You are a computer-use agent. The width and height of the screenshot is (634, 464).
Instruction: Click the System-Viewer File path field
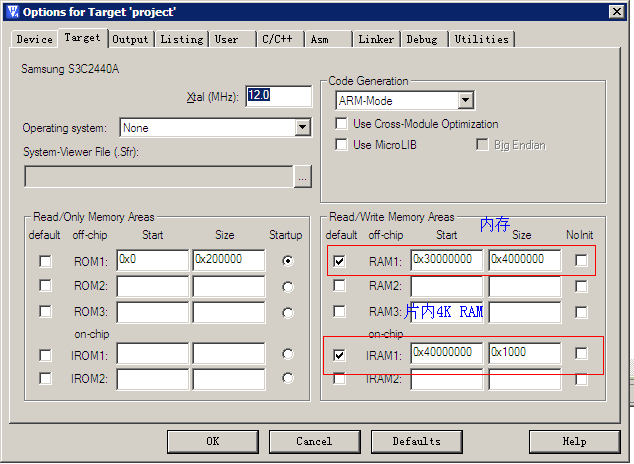(158, 176)
